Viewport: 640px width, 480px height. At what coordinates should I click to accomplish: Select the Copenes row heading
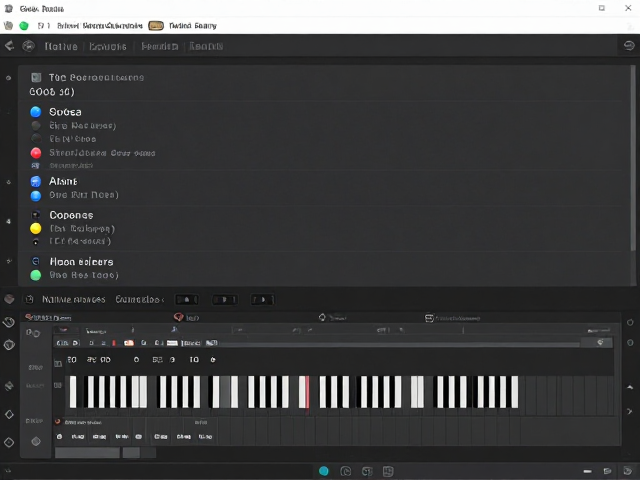(x=71, y=215)
